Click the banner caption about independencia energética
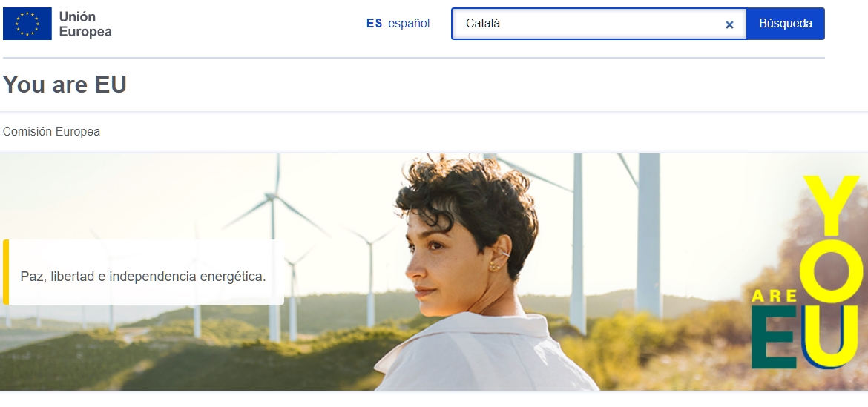The image size is (868, 407). (x=143, y=276)
